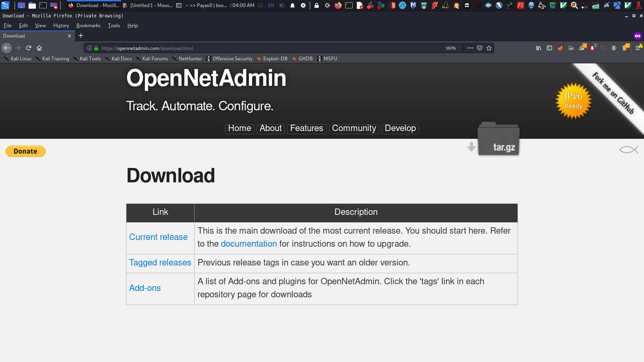Open extension with the 11 badge
Screen dimensions: 644x362
pyautogui.click(x=625, y=47)
